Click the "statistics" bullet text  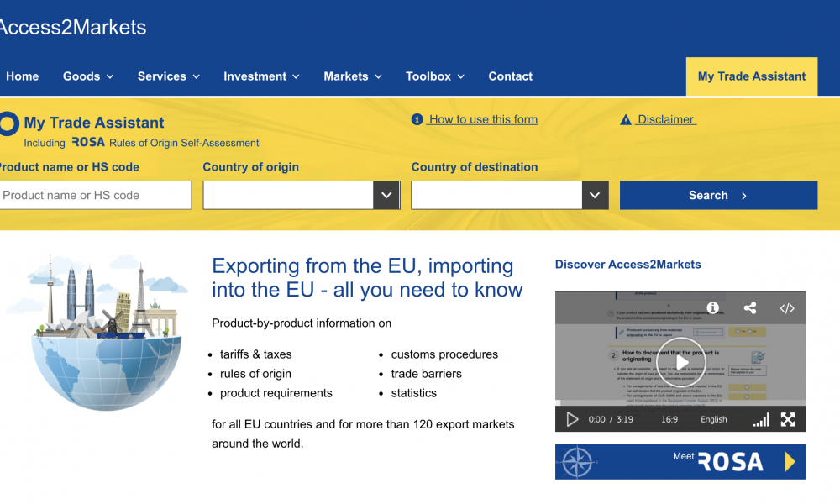(x=413, y=392)
